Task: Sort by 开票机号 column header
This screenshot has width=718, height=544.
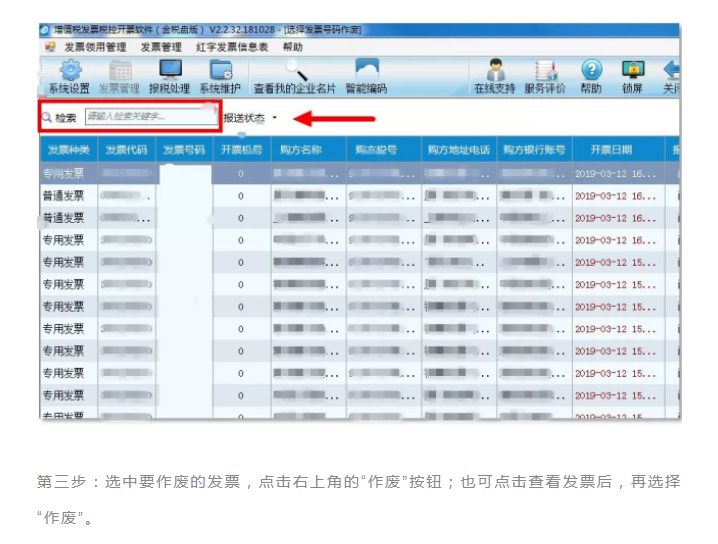Action: tap(242, 149)
